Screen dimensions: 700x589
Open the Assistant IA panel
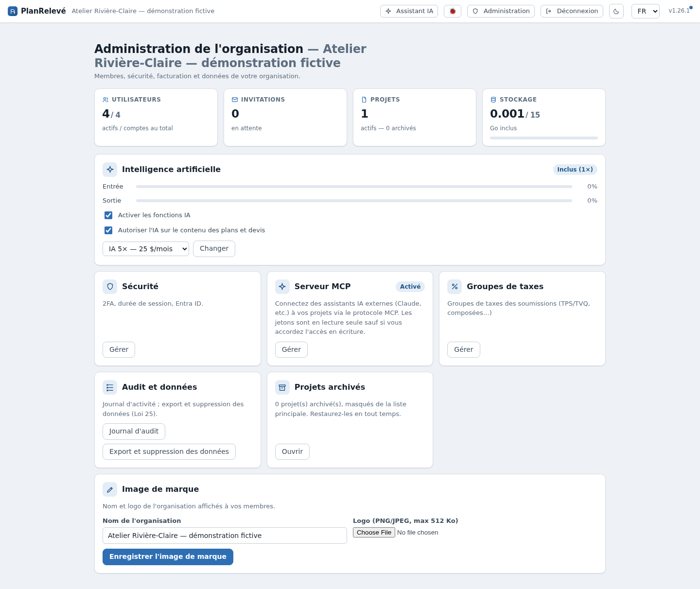(x=409, y=11)
